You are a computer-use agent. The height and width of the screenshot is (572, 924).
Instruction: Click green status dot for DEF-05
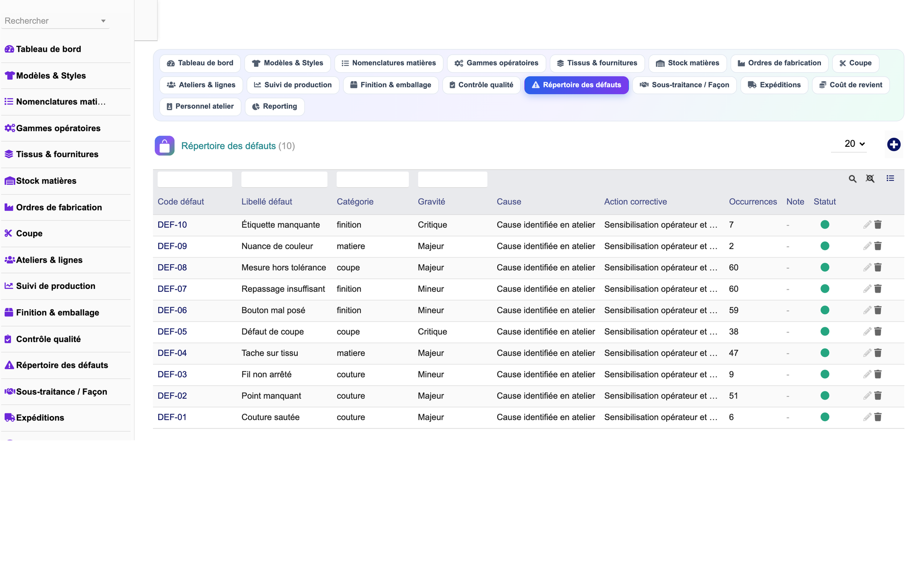click(825, 332)
